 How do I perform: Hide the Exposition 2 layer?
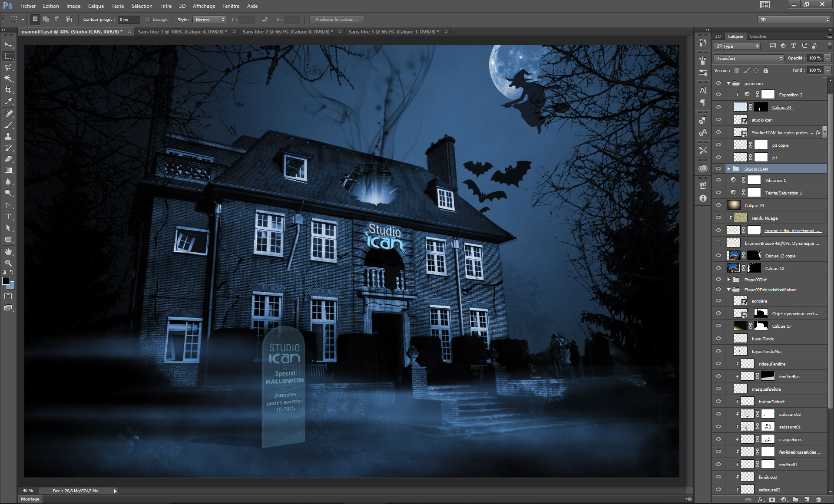pos(718,95)
